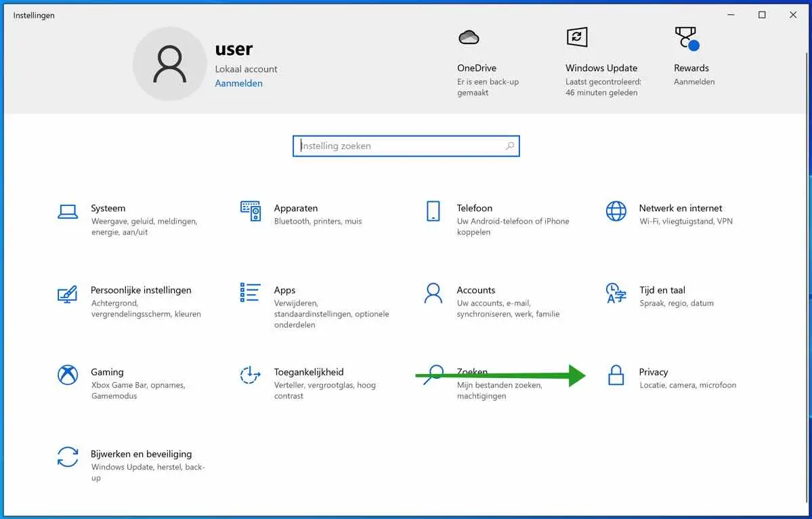Click the Instelling zoeken search field
Image resolution: width=812 pixels, height=519 pixels.
[x=406, y=146]
